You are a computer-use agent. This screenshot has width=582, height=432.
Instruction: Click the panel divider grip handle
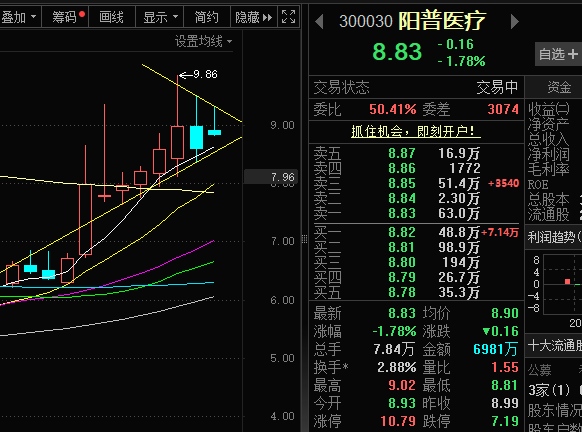(x=304, y=239)
